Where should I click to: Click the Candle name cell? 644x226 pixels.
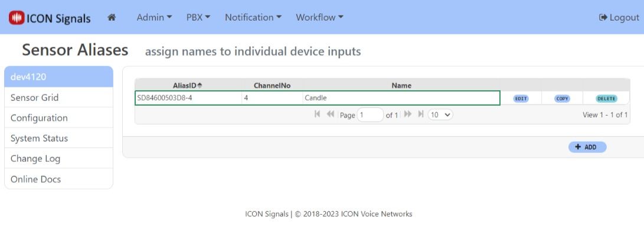coord(401,98)
